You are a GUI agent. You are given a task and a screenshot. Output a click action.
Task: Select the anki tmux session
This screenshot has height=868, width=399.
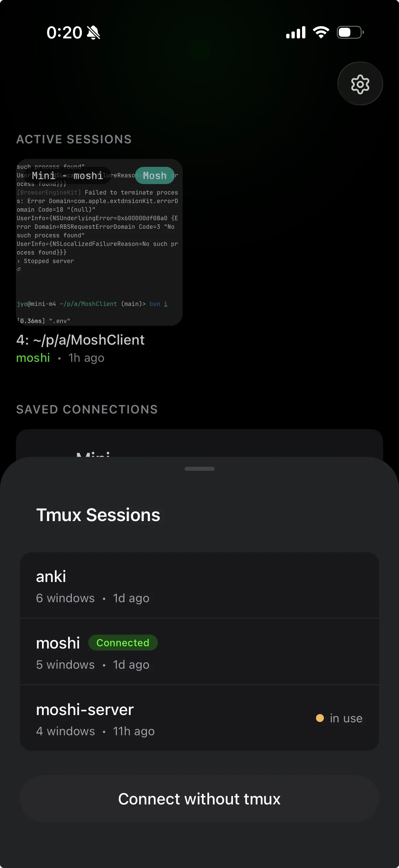tap(200, 586)
